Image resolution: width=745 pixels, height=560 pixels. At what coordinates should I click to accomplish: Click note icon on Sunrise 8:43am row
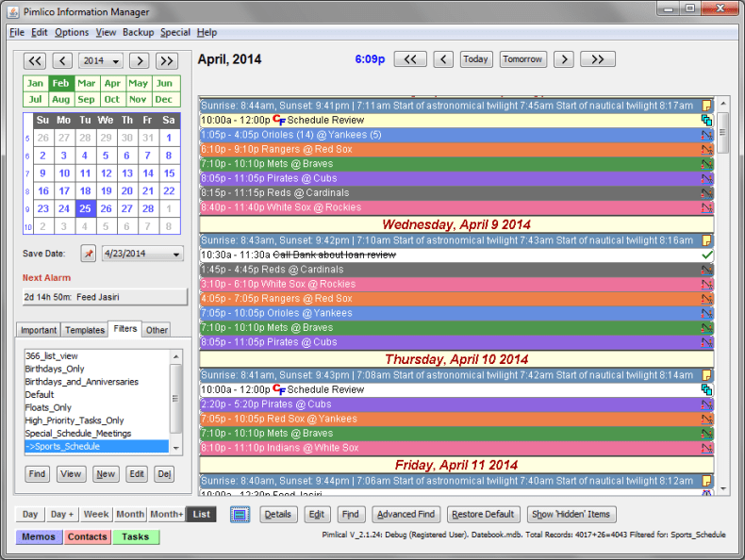(x=706, y=240)
